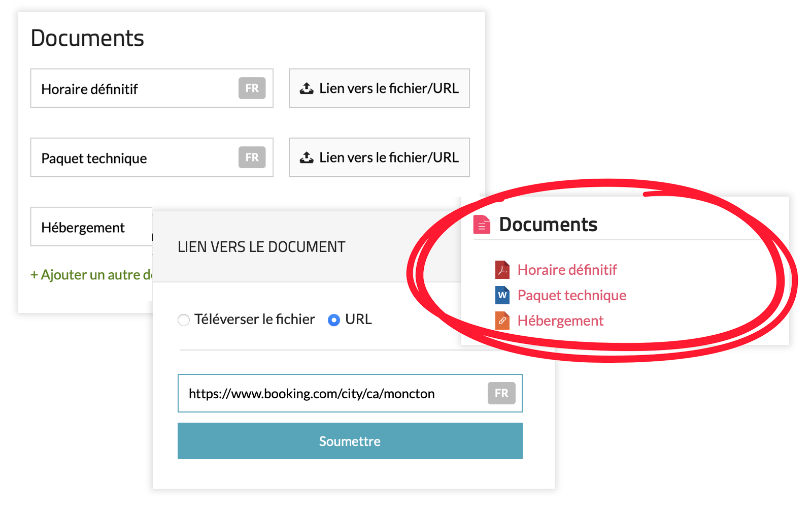Click the pink document icon next to Documents heading

click(482, 224)
